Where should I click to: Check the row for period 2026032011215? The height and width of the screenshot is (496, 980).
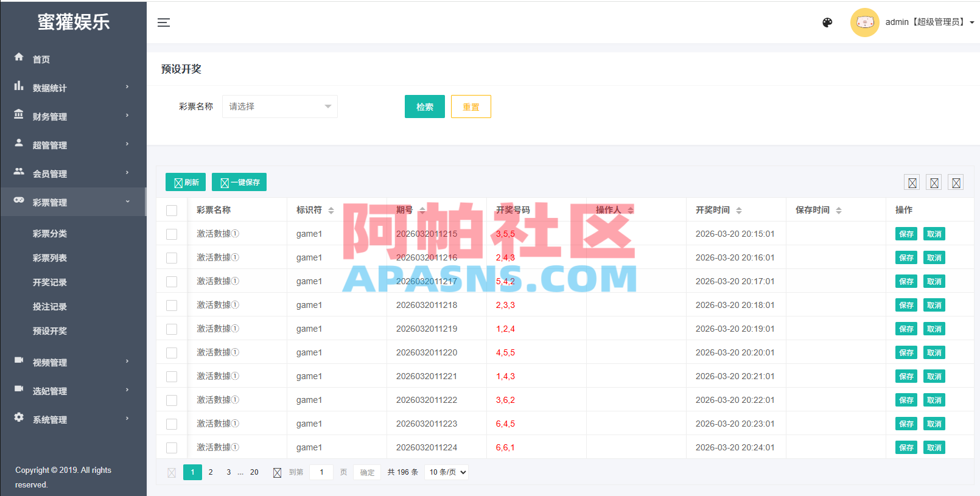172,234
